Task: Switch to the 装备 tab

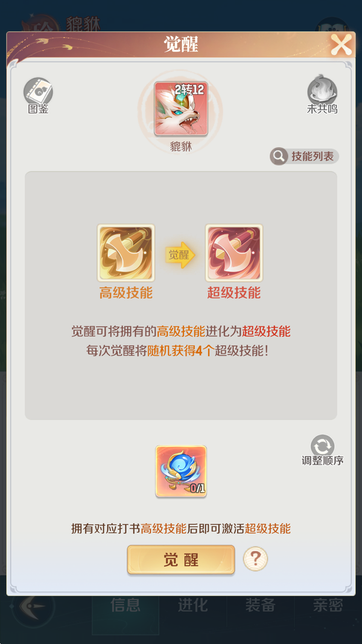Action: tap(260, 605)
